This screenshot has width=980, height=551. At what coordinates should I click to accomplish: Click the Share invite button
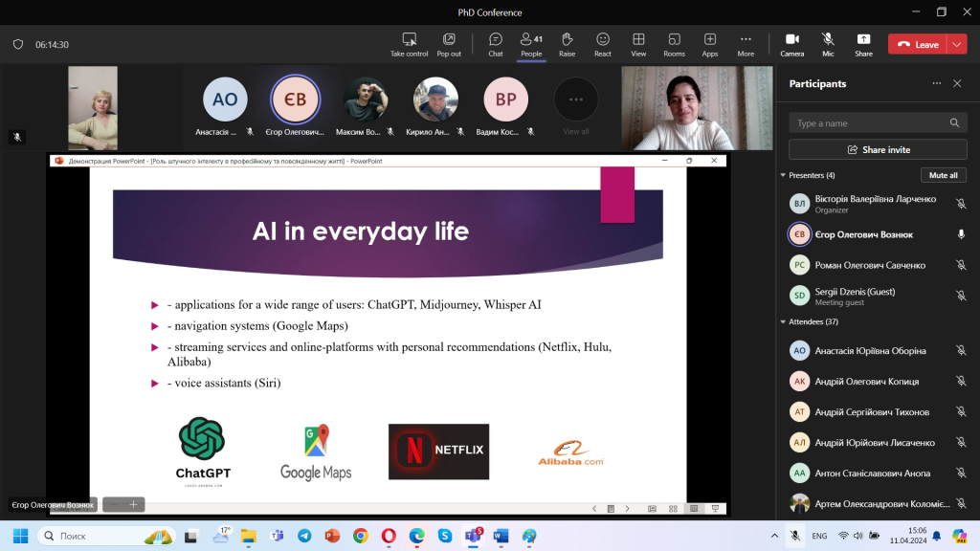click(x=878, y=150)
